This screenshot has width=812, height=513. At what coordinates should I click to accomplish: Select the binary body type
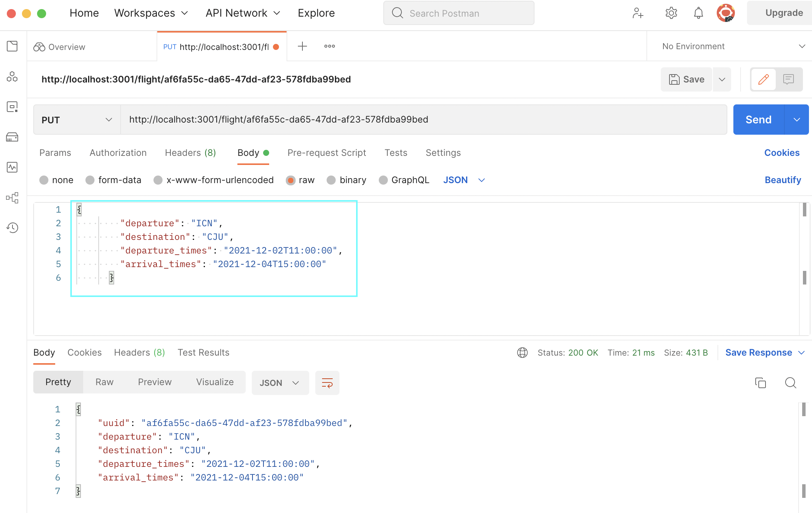331,180
